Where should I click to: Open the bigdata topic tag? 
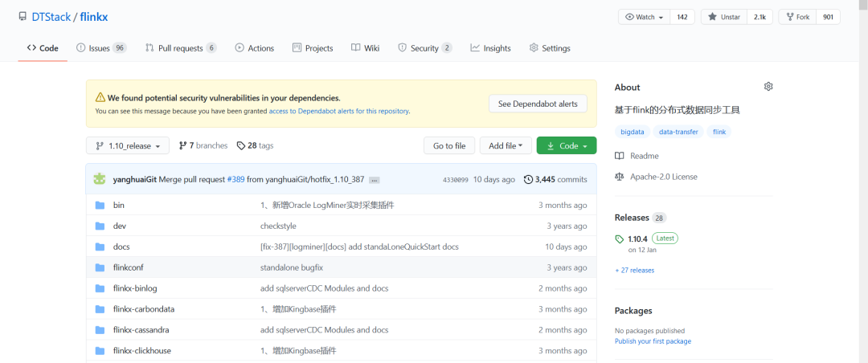[633, 132]
